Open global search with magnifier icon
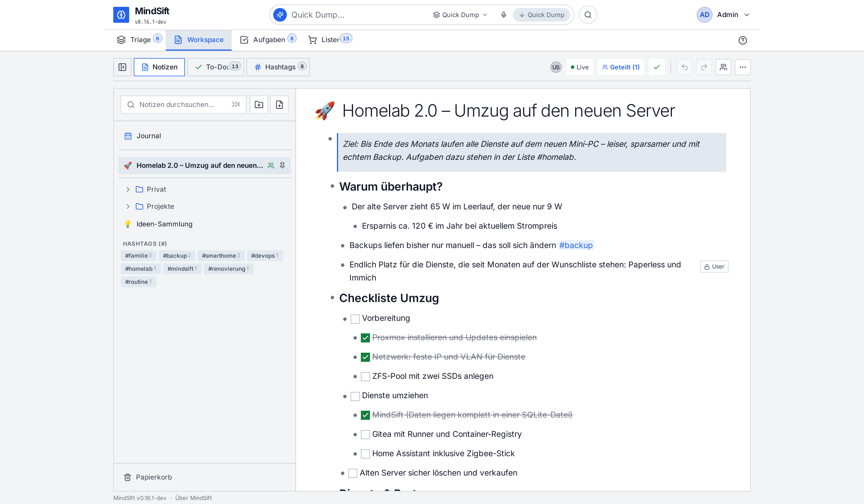The width and height of the screenshot is (864, 504). pyautogui.click(x=588, y=15)
